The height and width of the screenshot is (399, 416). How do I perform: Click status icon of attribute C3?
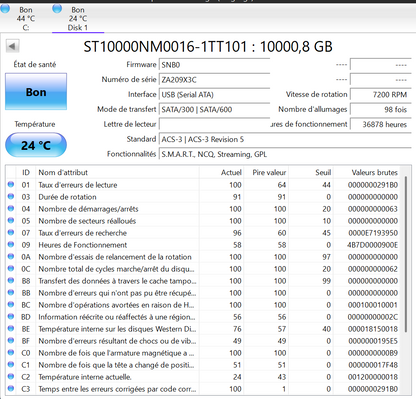tap(11, 388)
